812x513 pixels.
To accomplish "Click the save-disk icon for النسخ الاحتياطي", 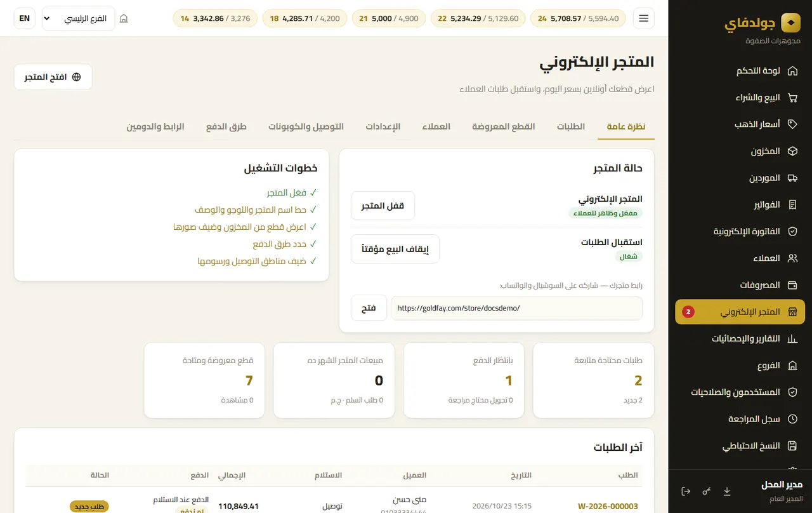I will click(792, 446).
